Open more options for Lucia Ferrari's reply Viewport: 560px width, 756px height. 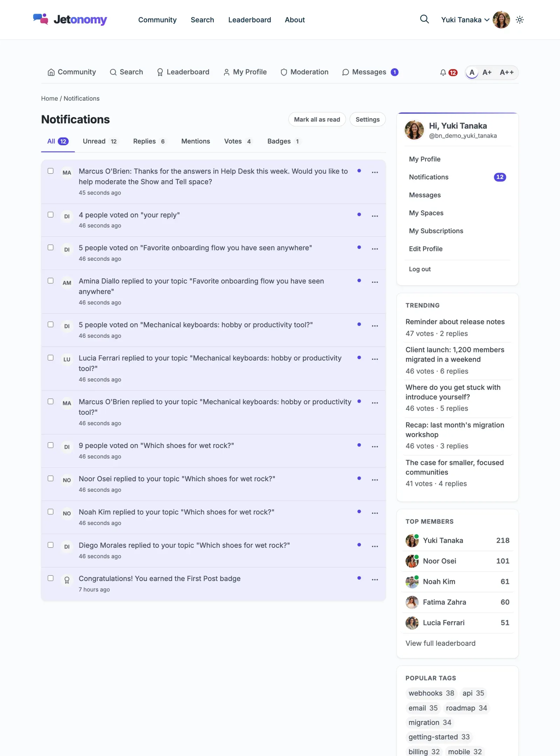click(375, 359)
